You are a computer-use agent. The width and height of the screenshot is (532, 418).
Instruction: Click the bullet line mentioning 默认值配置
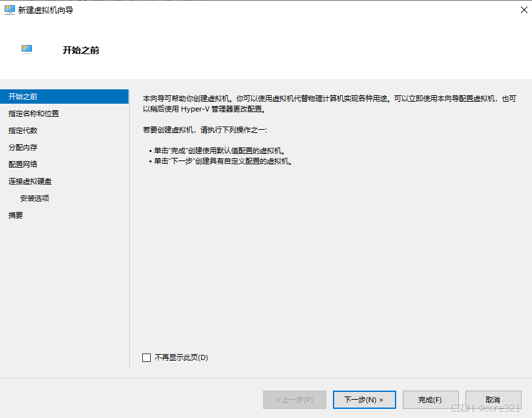217,151
